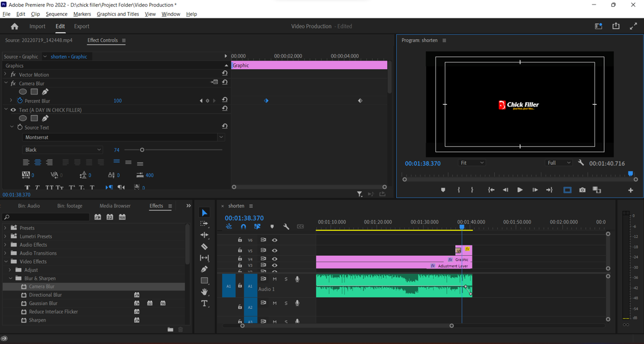The image size is (644, 344).
Task: Select the Gaussian Blur effect
Action: pos(43,303)
